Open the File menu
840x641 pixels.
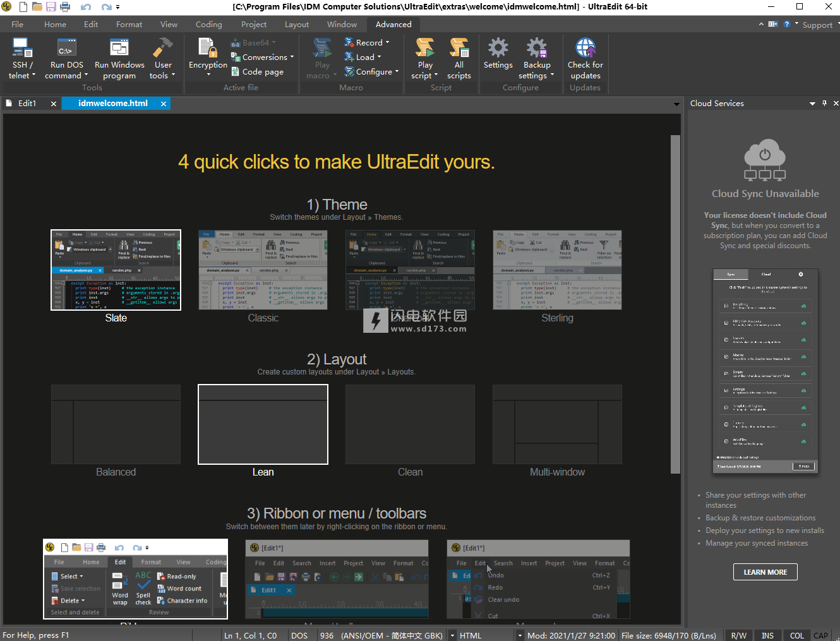pos(18,25)
